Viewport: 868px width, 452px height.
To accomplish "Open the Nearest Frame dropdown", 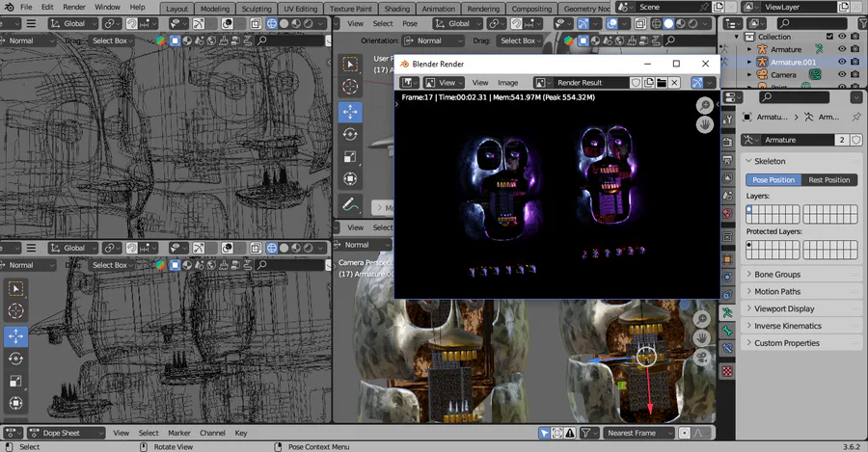I will pos(638,433).
